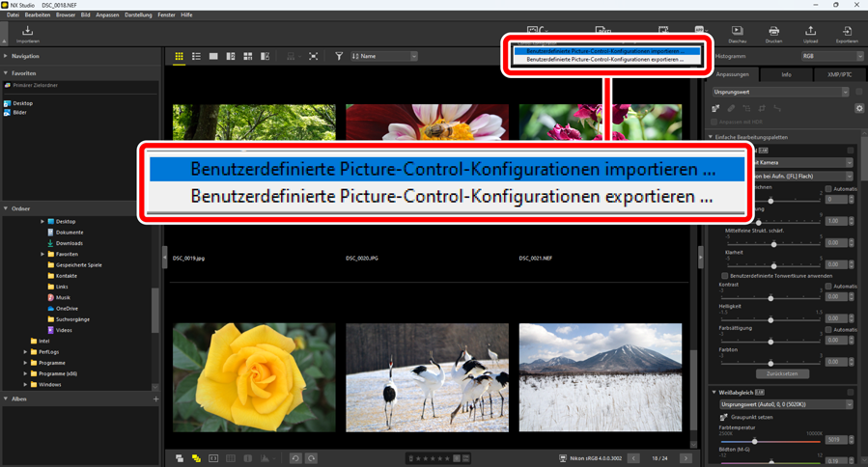Click the Upload icon in toolbar
Viewport: 868px width, 467px height.
(x=810, y=33)
